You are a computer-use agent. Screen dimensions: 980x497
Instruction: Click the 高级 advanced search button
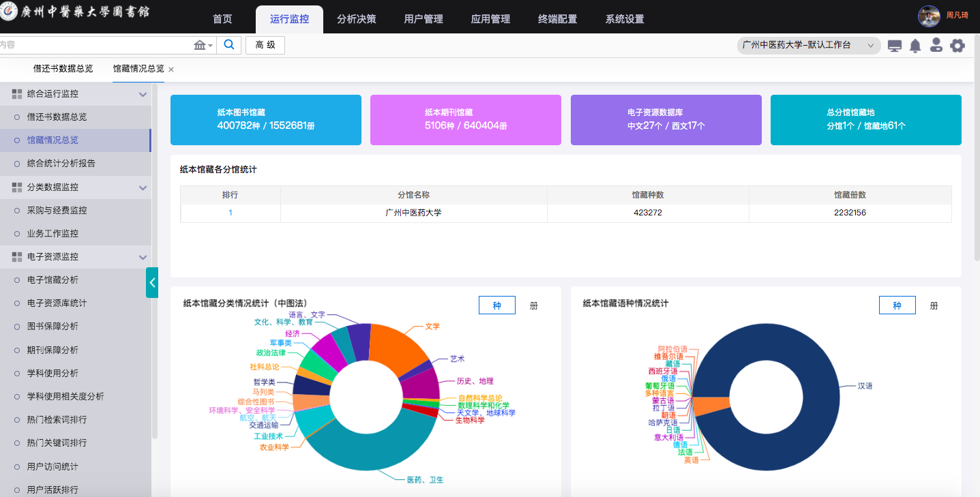click(265, 45)
